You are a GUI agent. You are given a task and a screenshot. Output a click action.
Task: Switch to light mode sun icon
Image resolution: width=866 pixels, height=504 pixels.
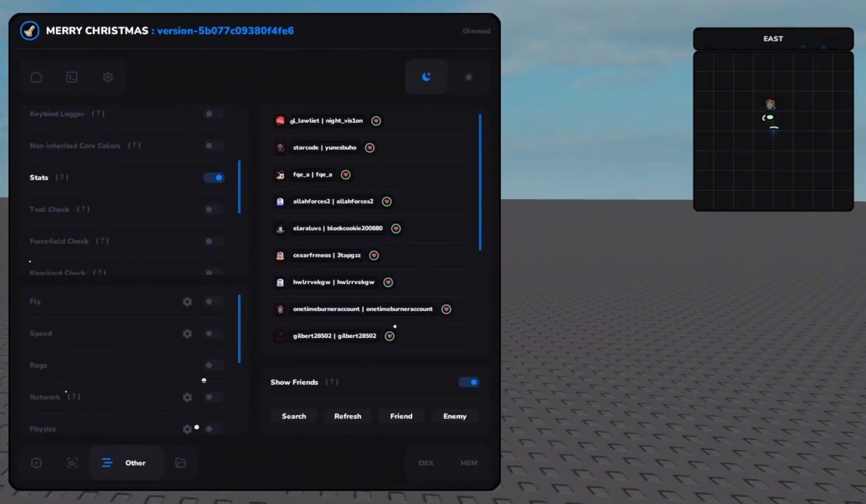tap(468, 77)
